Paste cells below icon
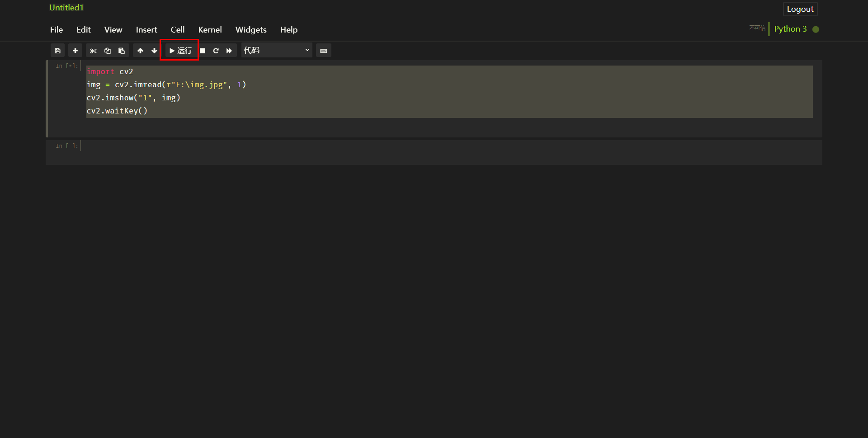The height and width of the screenshot is (438, 868). [122, 51]
